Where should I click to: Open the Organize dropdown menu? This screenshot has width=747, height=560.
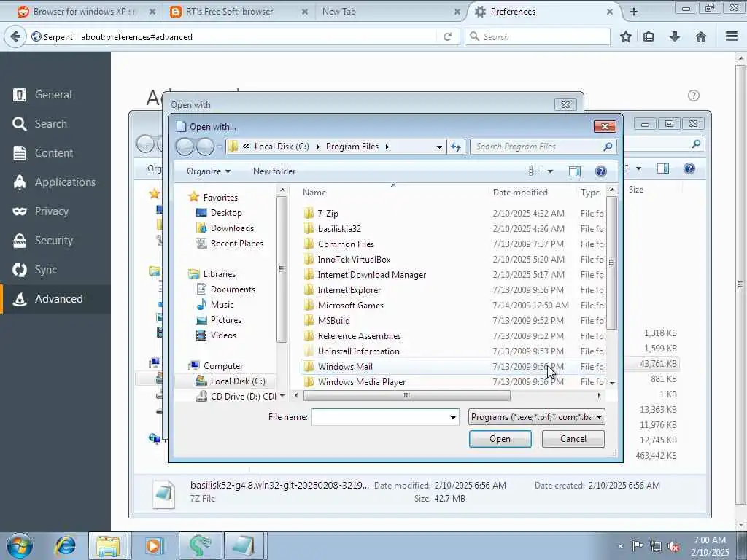(209, 171)
